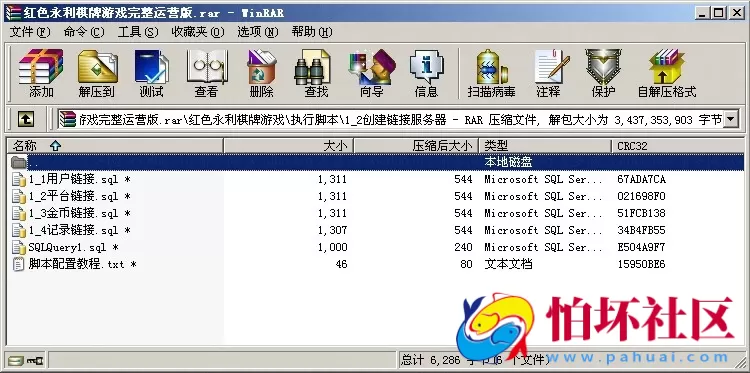
Task: Select file name 1_4记录链接.sql
Action: pyautogui.click(x=79, y=230)
